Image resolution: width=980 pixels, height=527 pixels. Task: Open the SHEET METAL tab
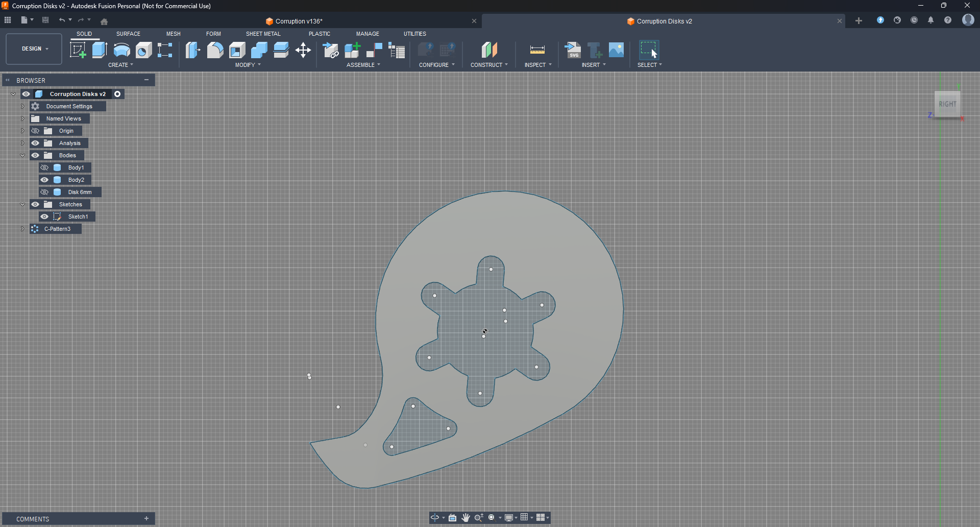[x=263, y=34]
